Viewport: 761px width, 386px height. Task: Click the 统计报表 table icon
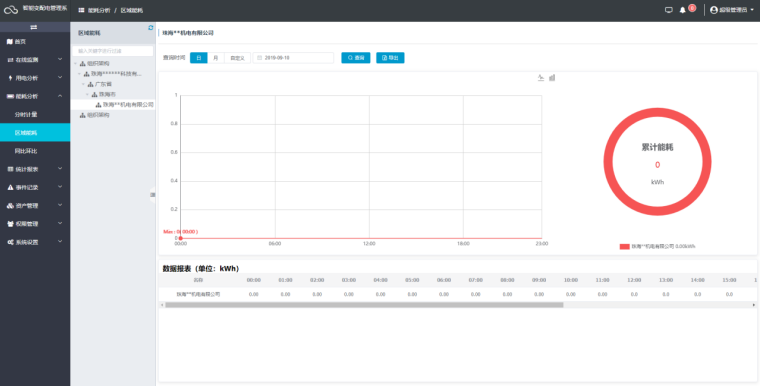point(10,169)
